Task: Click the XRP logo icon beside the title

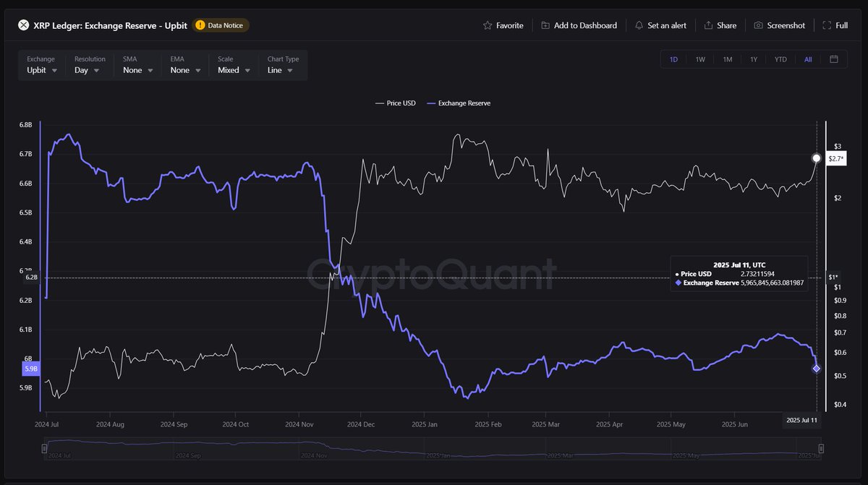Action: tap(22, 25)
